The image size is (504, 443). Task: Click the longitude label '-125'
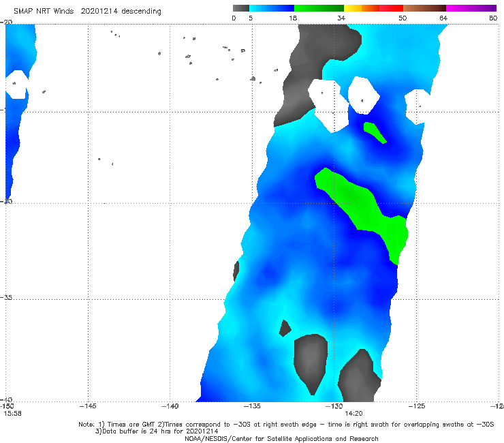[x=417, y=406]
